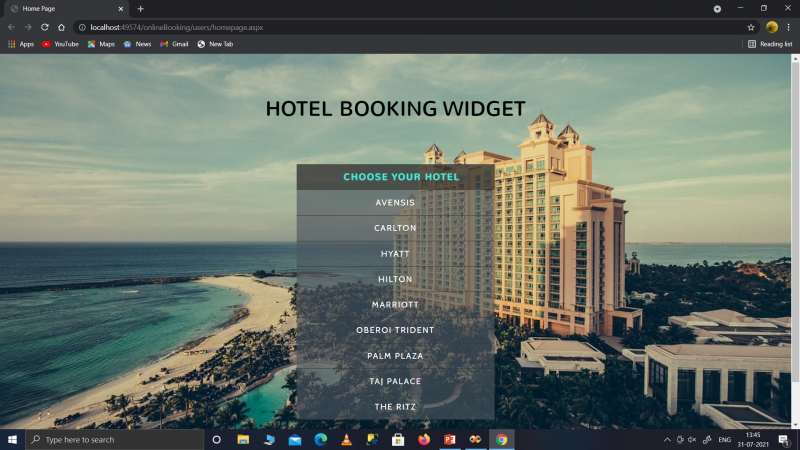Open the browser home button
Screen dimensions: 800x450
point(61,27)
